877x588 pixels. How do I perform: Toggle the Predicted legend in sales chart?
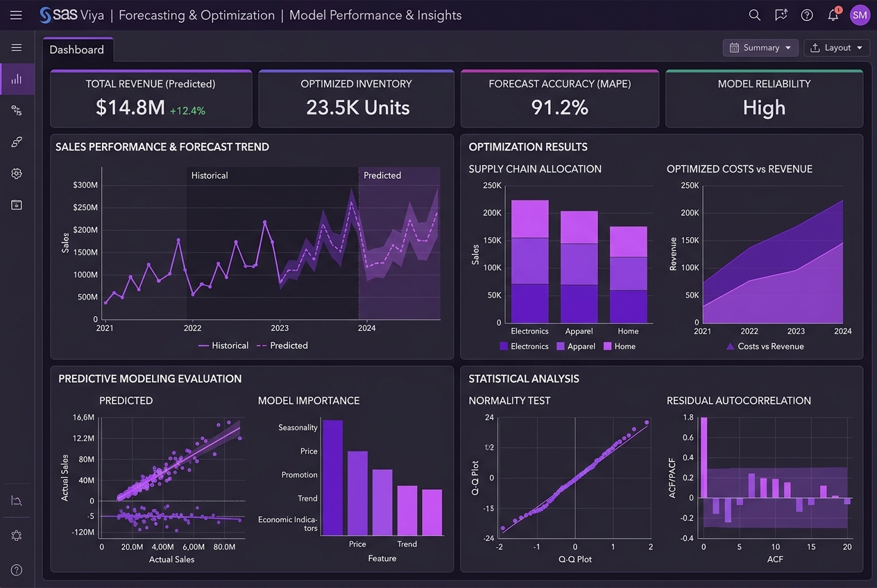[282, 345]
